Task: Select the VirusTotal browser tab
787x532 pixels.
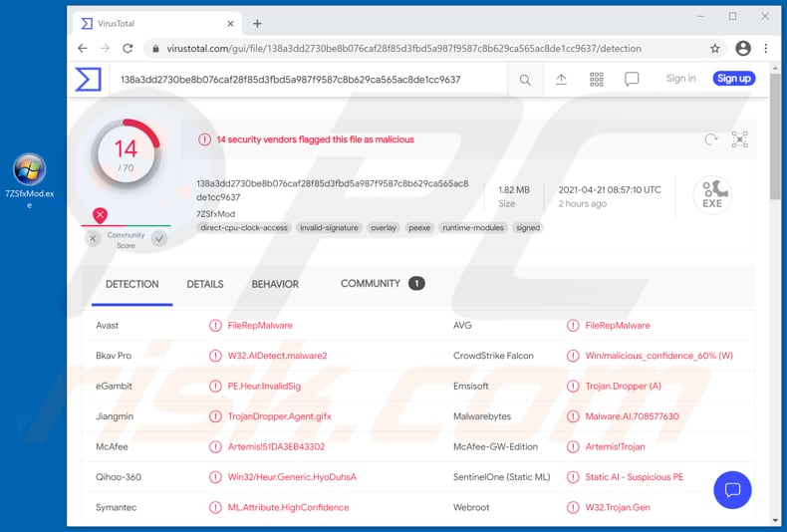Action: click(157, 24)
